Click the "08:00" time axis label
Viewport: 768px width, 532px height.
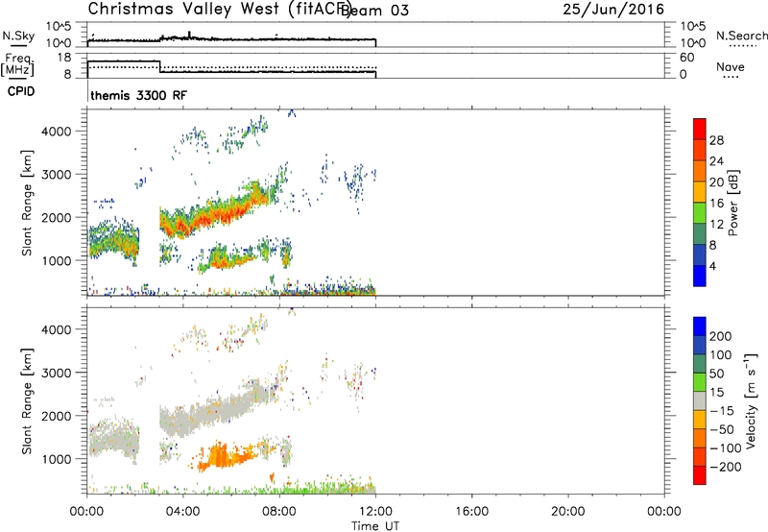point(279,512)
